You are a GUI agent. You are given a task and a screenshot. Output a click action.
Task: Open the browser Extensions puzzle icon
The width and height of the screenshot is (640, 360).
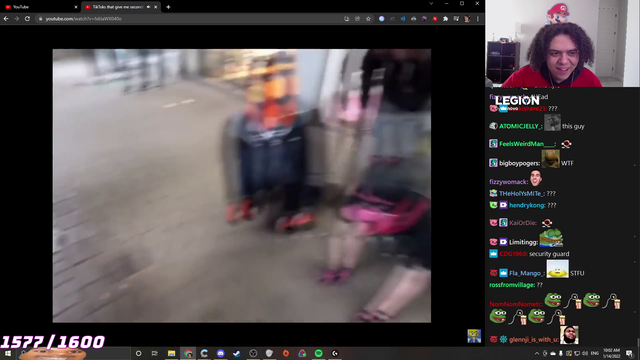[x=445, y=19]
